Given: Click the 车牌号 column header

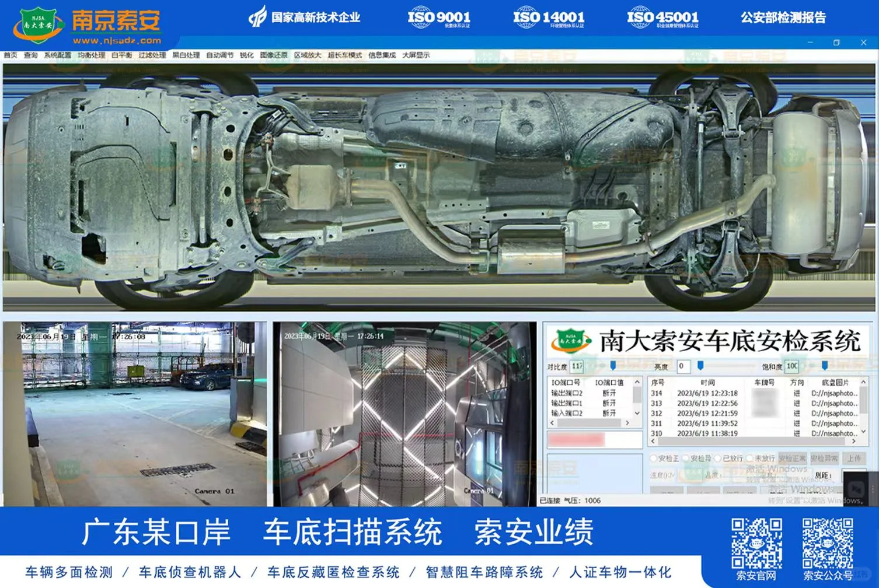Looking at the screenshot, I should pyautogui.click(x=764, y=383).
